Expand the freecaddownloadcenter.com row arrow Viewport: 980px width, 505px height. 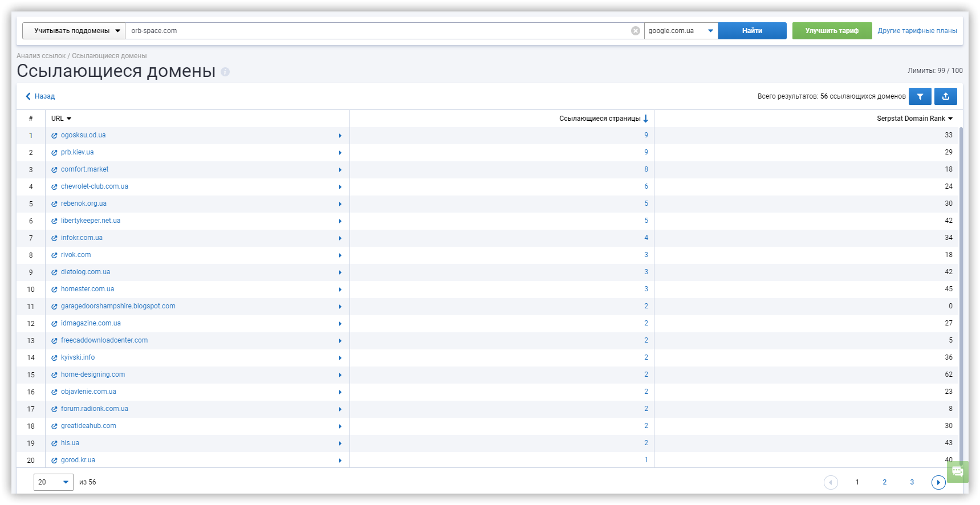(340, 341)
